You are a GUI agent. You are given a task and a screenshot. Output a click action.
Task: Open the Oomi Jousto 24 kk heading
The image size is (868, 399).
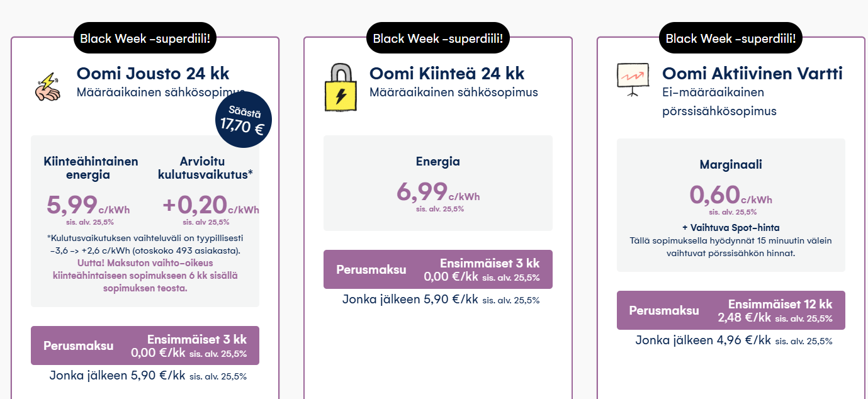[x=153, y=74]
